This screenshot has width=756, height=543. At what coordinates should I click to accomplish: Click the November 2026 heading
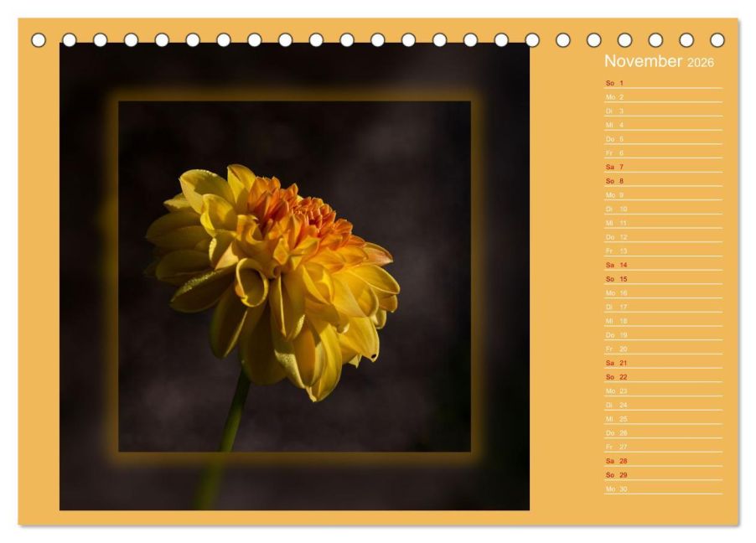[659, 61]
